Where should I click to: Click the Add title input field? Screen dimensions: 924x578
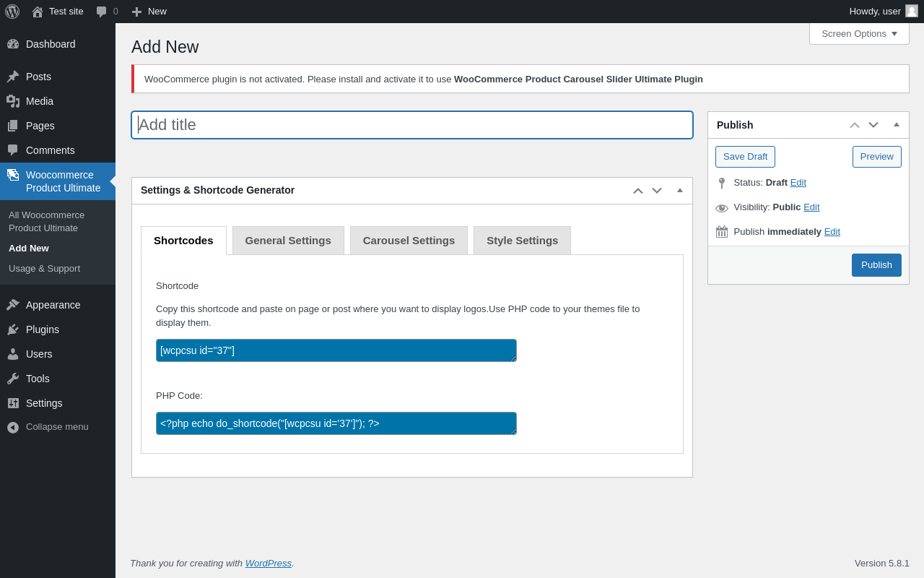click(412, 125)
